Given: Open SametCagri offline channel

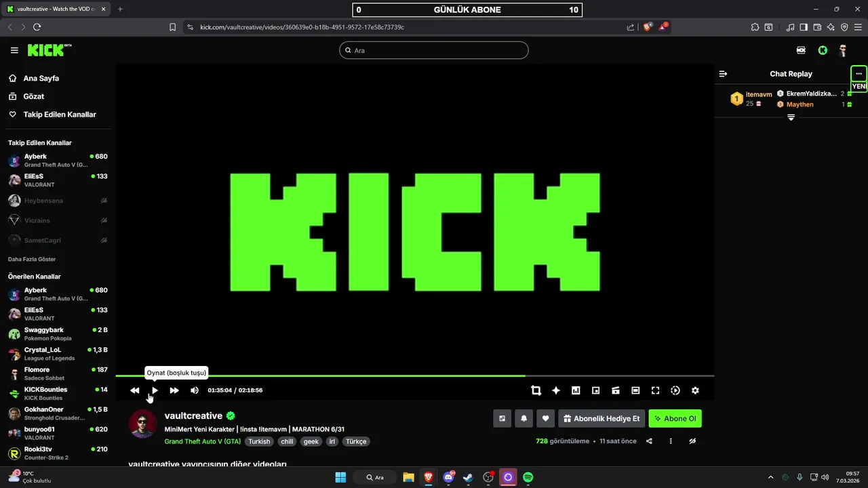Looking at the screenshot, I should (x=57, y=240).
